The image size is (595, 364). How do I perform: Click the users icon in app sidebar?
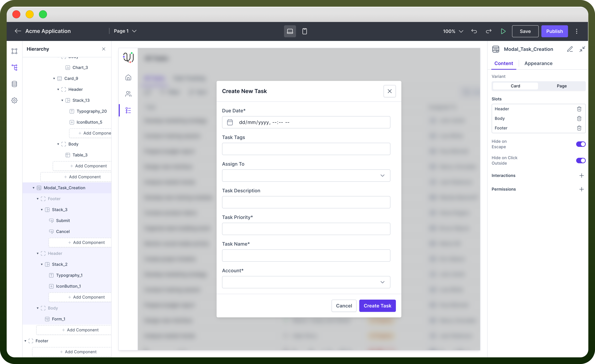[x=128, y=94]
